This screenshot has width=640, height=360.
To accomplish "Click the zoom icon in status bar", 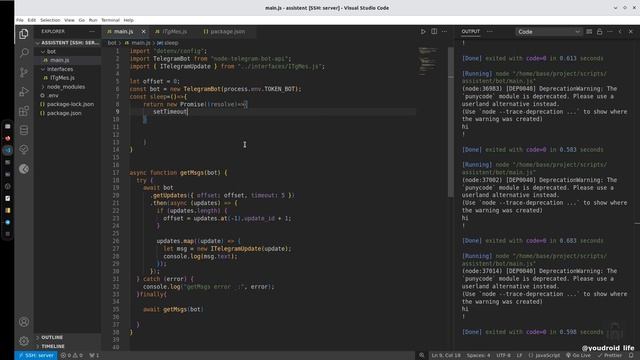I will click(422, 356).
